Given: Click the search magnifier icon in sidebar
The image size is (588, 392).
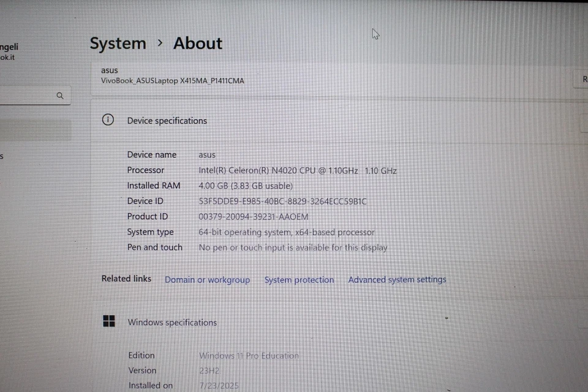Looking at the screenshot, I should pos(60,96).
